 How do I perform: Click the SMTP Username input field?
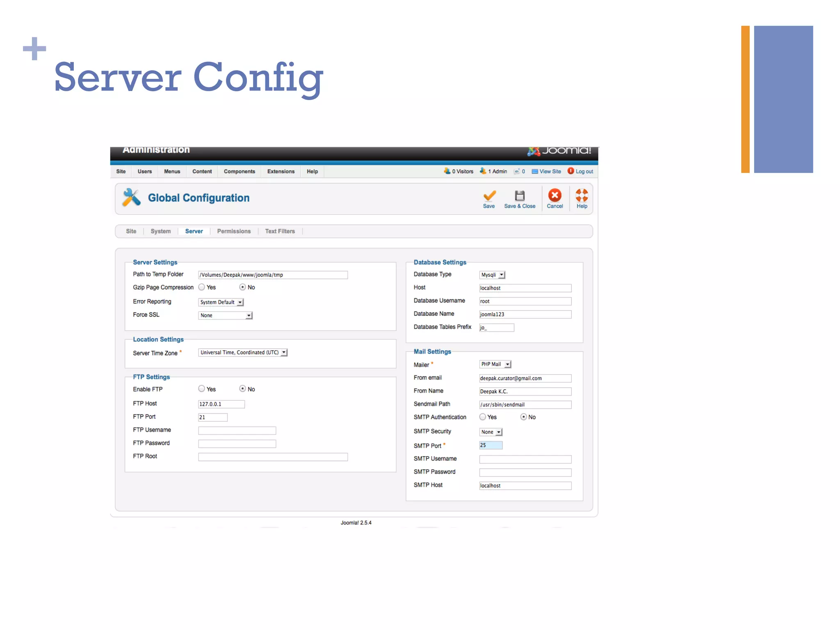tap(525, 459)
